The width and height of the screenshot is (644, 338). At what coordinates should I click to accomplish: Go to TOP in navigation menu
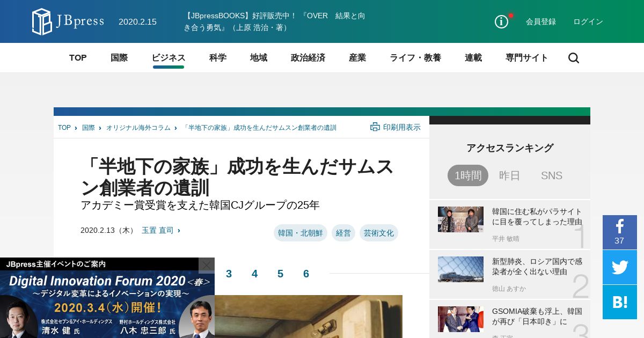point(78,58)
